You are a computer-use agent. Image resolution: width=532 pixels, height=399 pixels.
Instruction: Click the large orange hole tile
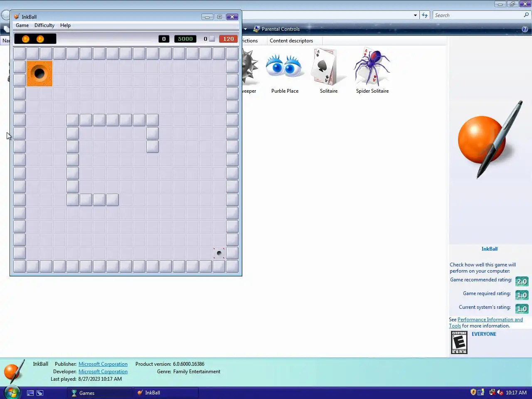click(x=39, y=74)
